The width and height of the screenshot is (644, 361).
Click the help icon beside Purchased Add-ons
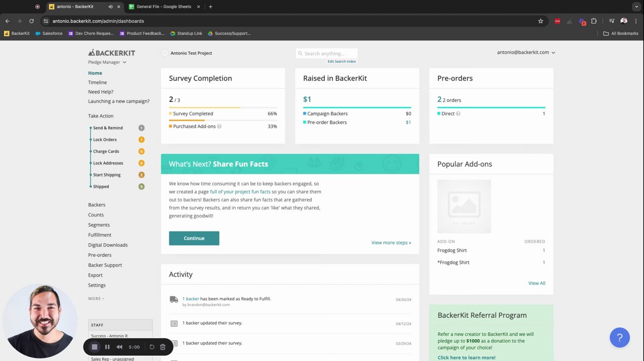point(219,126)
